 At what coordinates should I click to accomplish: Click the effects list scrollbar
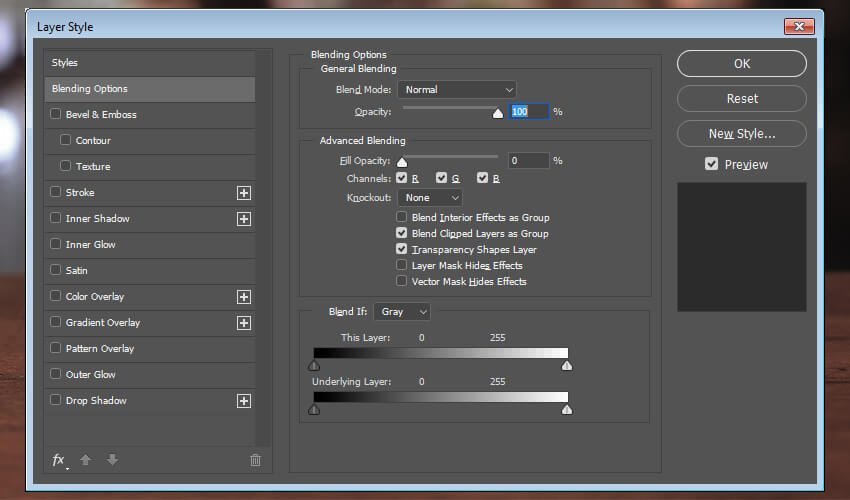click(263, 248)
